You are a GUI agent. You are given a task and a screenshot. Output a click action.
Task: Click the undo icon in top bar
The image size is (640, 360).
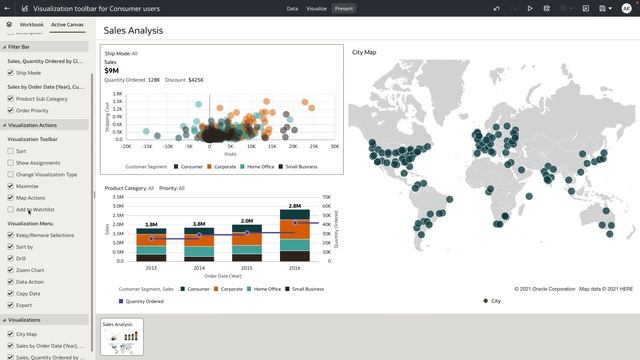(x=497, y=8)
